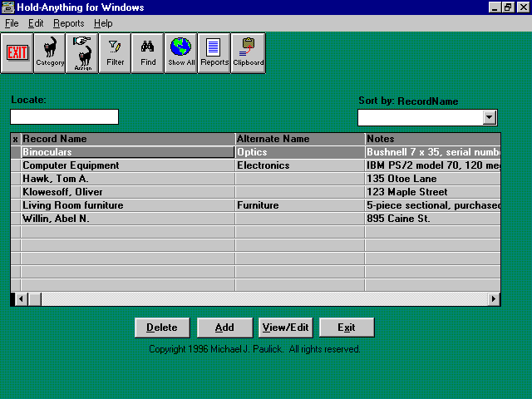Viewport: 532px width, 399px height.
Task: Open the Reports toolbar icon
Action: tap(214, 53)
